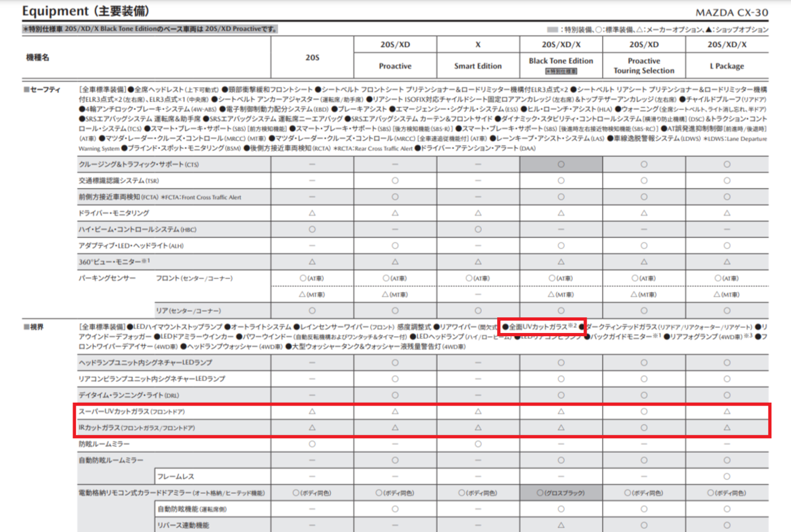The image size is (791, 532).
Task: Select the "自動防眩機能(運転席側)" sub-row label
Action: point(192,508)
